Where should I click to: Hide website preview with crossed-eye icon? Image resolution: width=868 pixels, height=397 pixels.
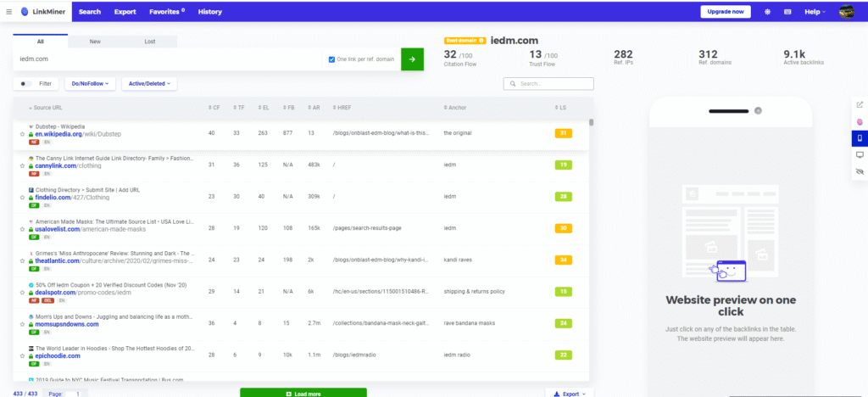pyautogui.click(x=860, y=171)
